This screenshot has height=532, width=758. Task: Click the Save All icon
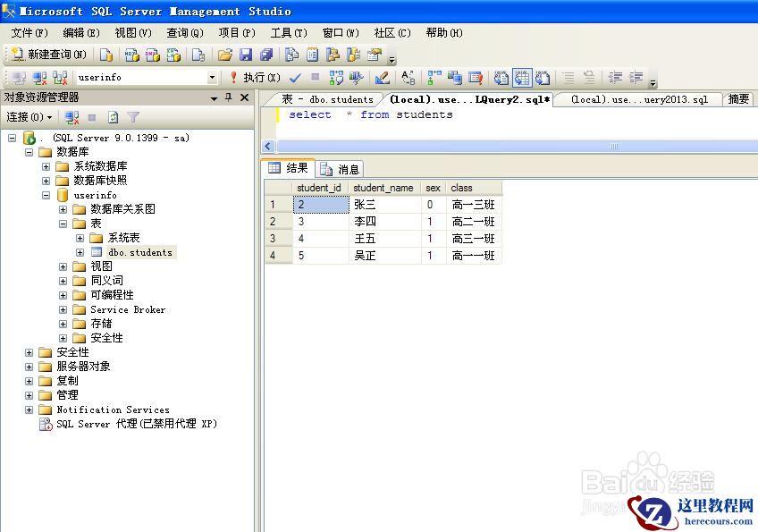(x=266, y=55)
